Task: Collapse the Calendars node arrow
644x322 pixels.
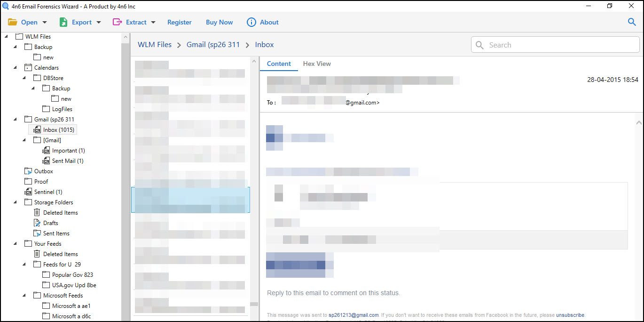Action: point(15,67)
